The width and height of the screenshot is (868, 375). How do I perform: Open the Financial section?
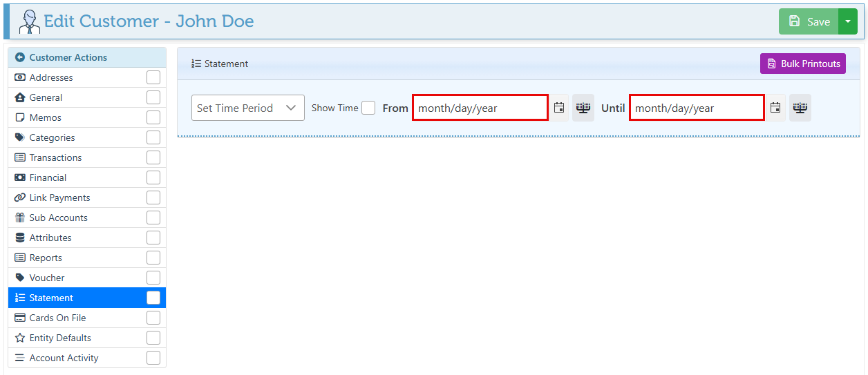pos(48,177)
